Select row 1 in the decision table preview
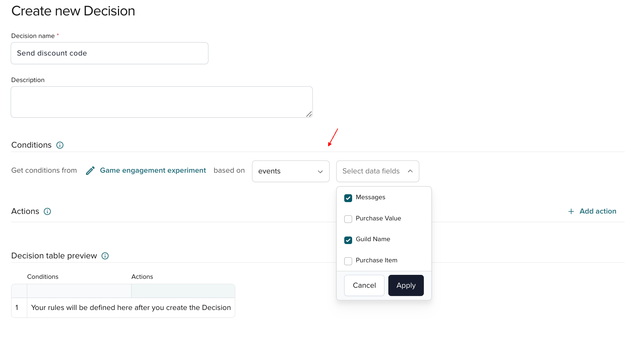 click(131, 307)
